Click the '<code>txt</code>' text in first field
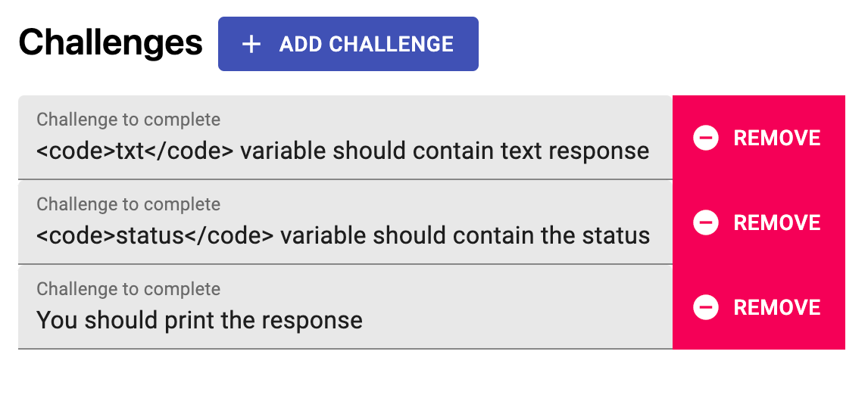Screen dimensions: 868x395 point(136,151)
